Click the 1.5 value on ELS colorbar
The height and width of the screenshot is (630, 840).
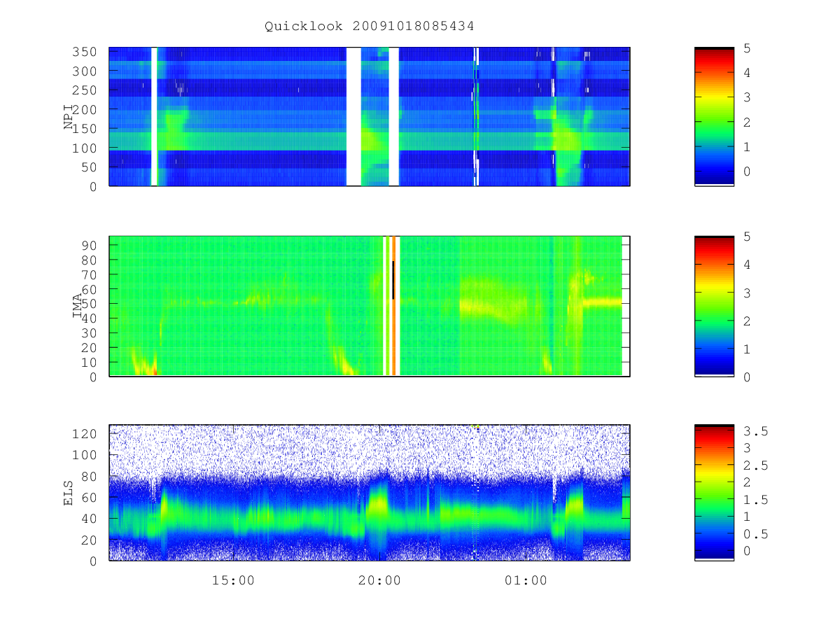click(x=756, y=500)
